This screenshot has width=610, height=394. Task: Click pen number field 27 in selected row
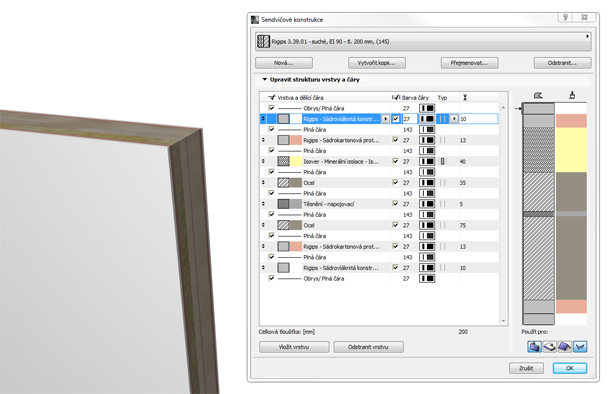click(409, 119)
